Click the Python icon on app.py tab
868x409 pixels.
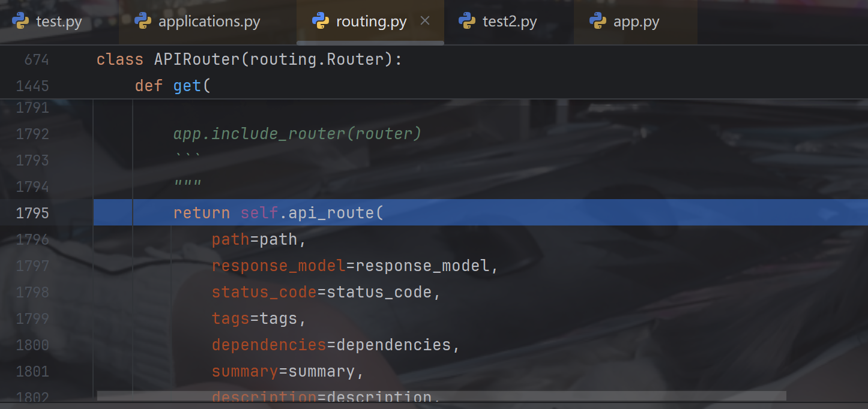(598, 22)
